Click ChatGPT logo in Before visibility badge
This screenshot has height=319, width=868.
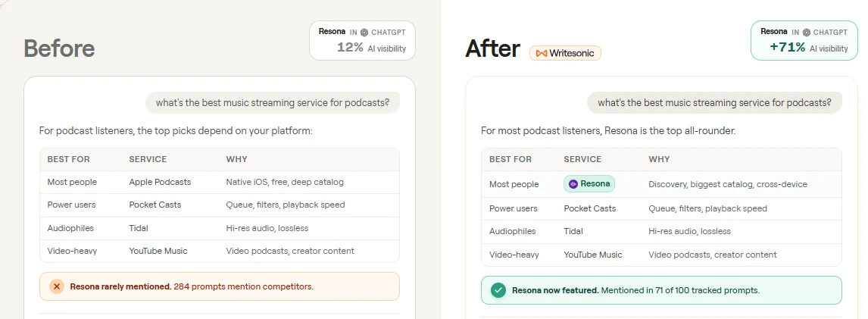pos(364,33)
